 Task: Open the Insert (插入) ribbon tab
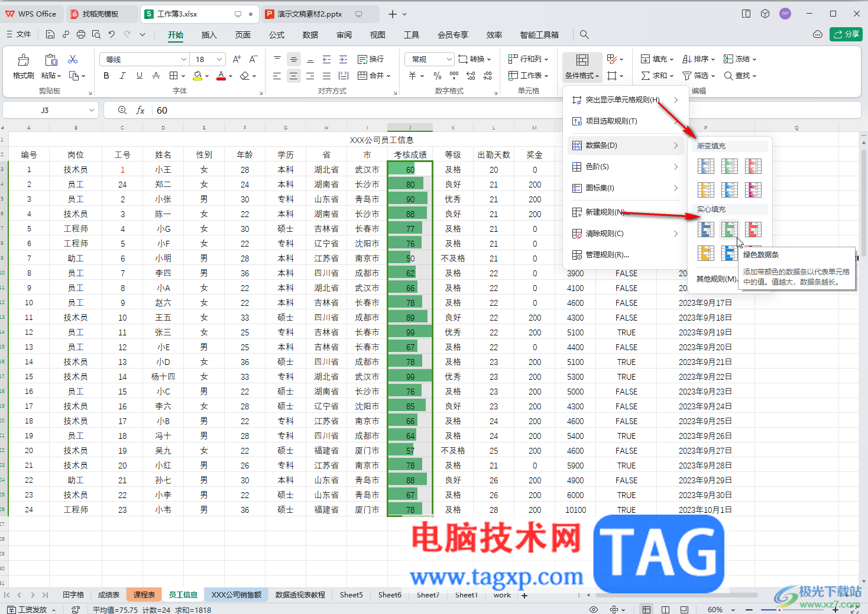(209, 35)
